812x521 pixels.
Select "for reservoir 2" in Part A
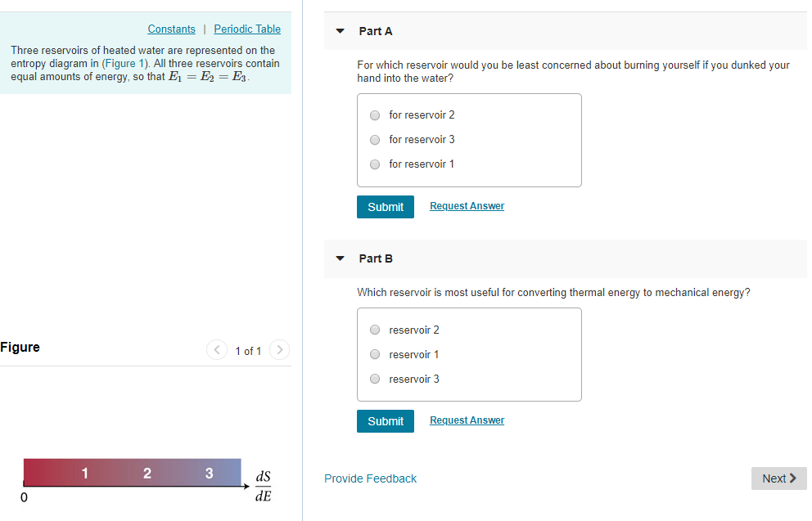tap(375, 115)
